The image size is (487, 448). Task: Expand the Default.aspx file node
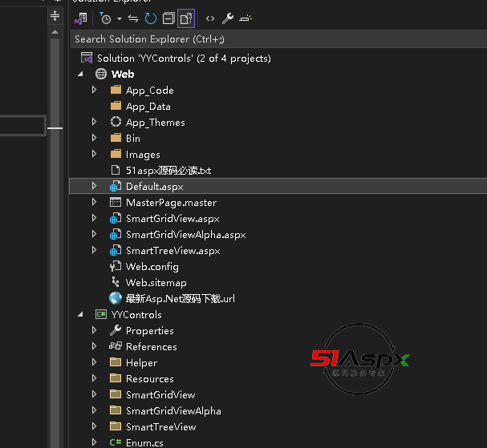pyautogui.click(x=94, y=186)
